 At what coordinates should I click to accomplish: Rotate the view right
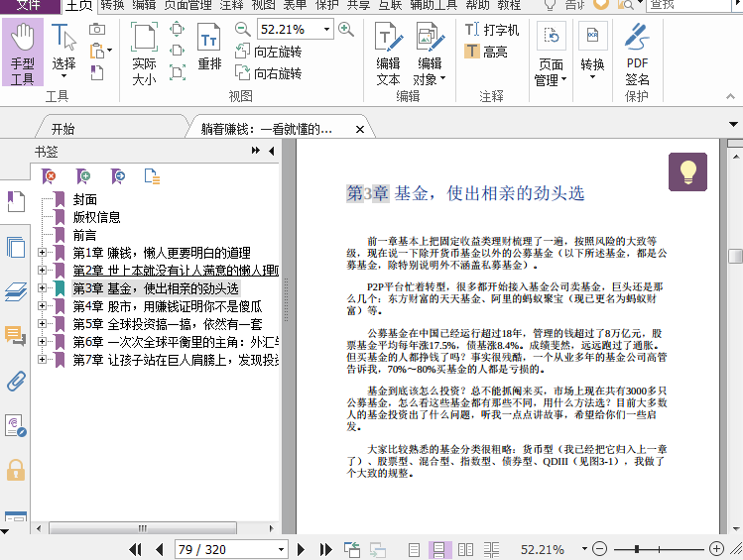(x=269, y=73)
